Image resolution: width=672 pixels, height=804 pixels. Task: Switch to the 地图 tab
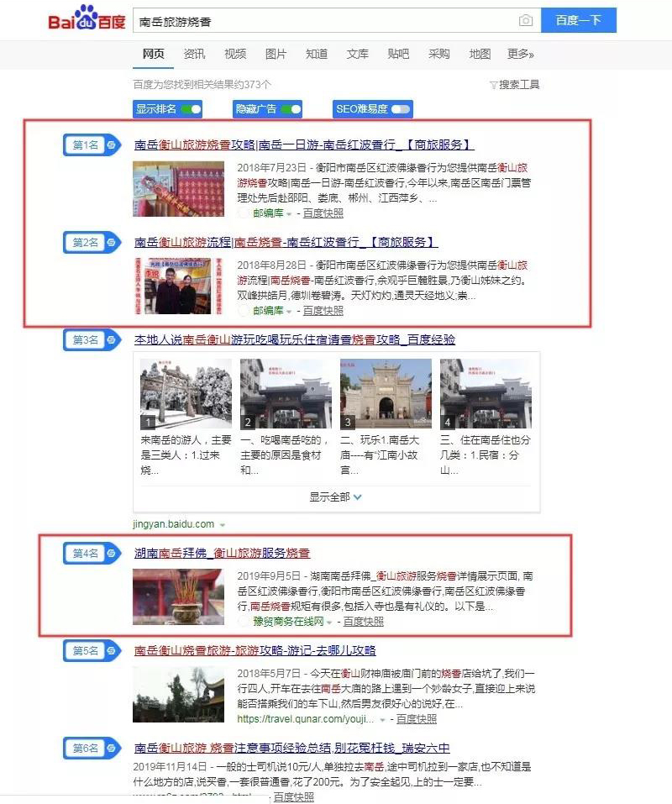point(480,54)
